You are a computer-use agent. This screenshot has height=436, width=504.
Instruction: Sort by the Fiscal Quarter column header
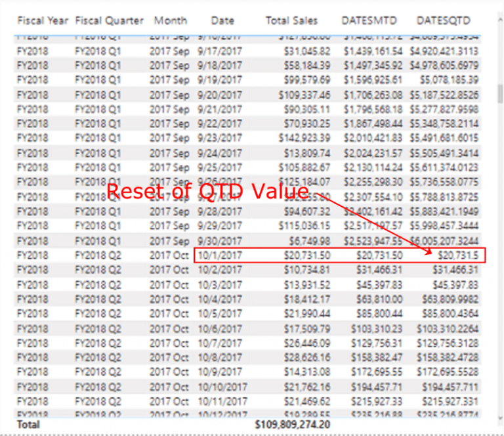click(110, 20)
